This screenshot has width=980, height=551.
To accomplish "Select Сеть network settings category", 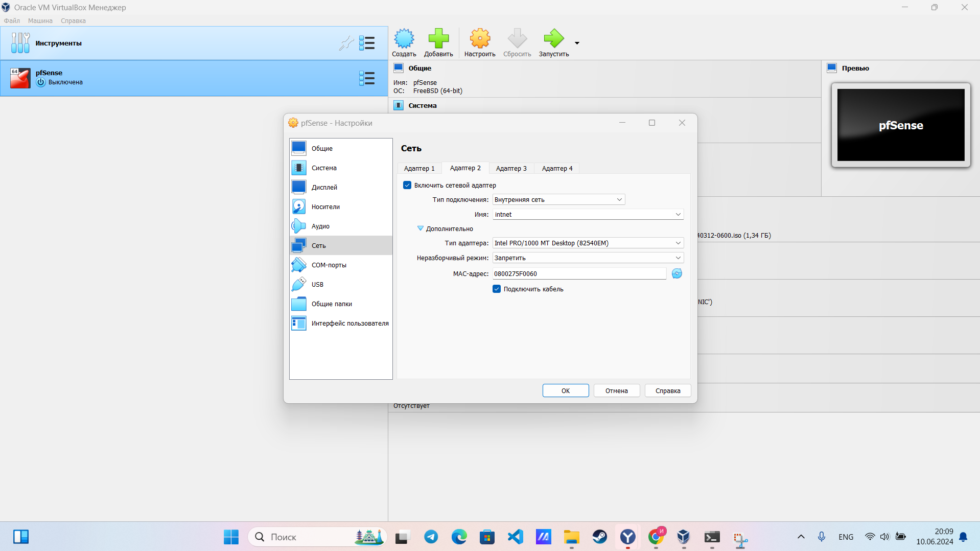I will tap(341, 245).
